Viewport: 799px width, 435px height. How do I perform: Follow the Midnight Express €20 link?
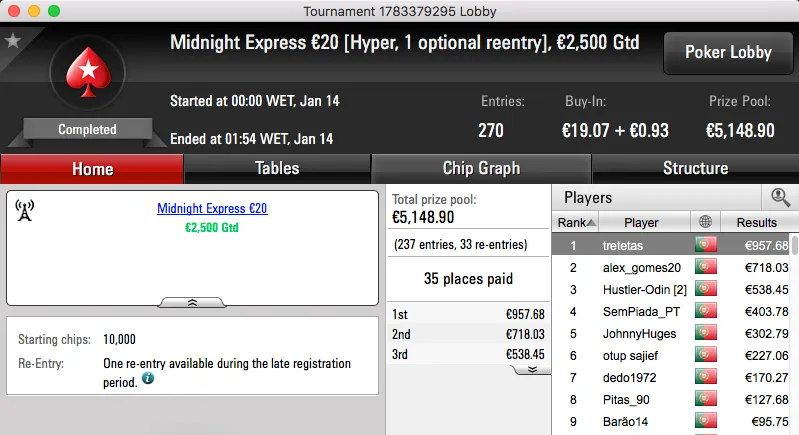point(212,209)
